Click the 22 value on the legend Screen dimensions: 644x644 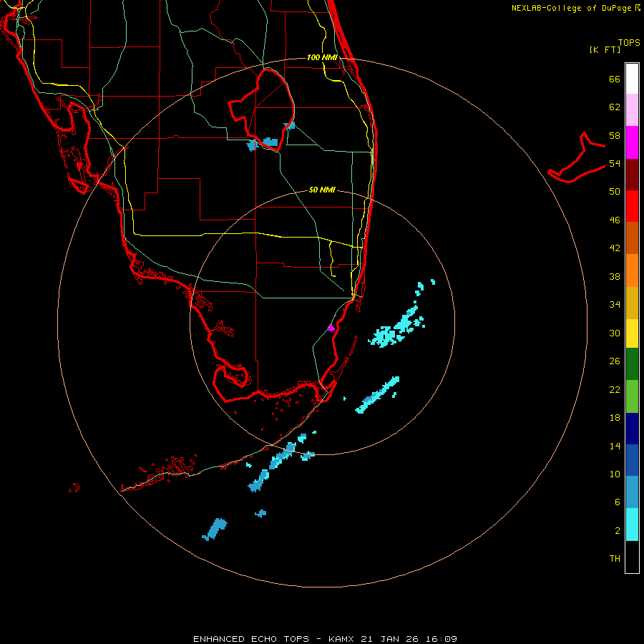pyautogui.click(x=615, y=389)
